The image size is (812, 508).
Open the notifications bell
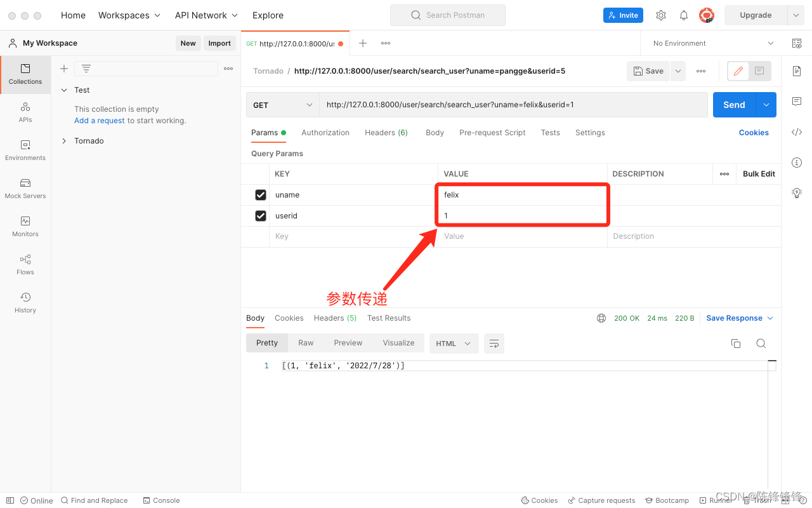684,15
